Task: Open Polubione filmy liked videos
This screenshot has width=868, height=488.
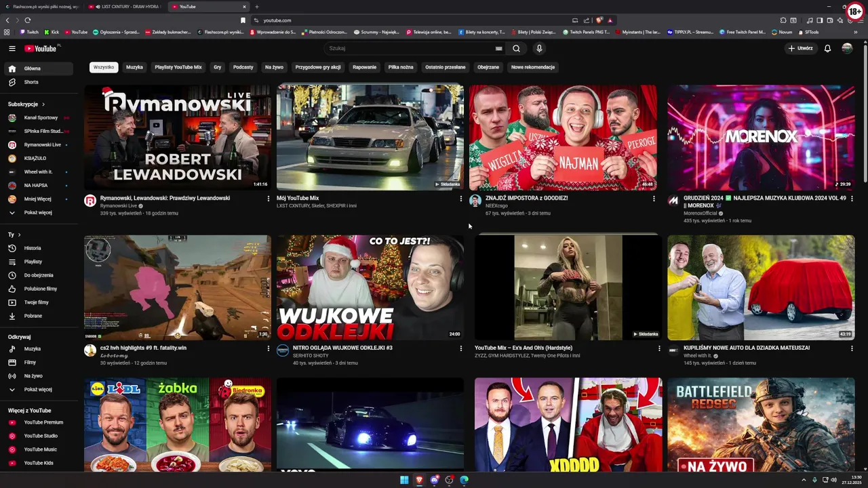Action: point(37,289)
